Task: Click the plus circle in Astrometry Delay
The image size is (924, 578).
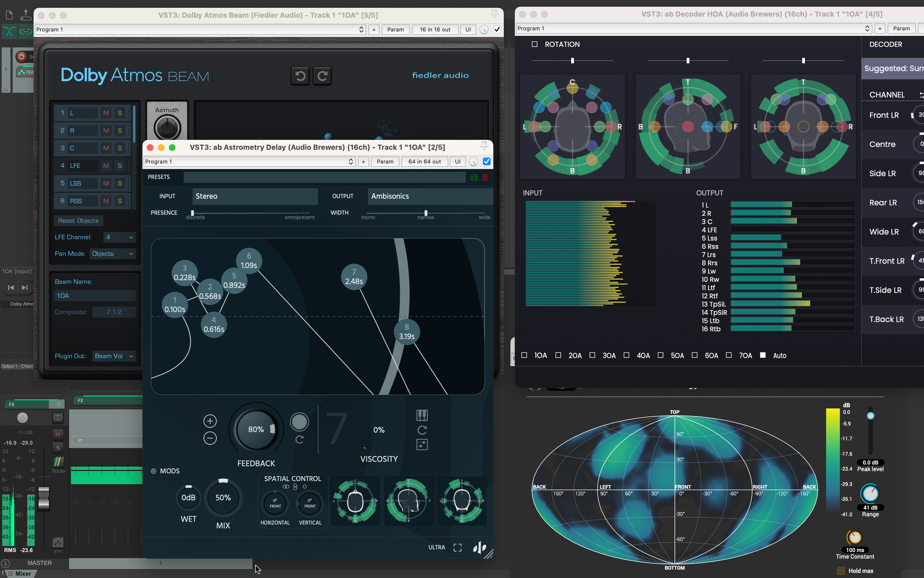Action: (210, 421)
